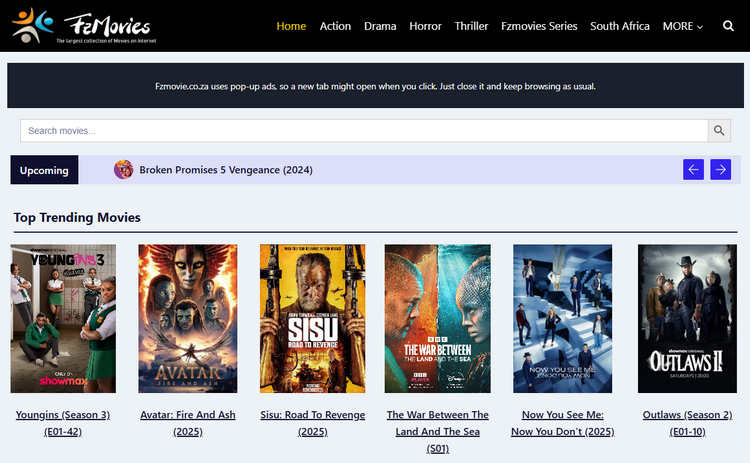The image size is (750, 463).
Task: Open the Horror category
Action: pos(425,26)
